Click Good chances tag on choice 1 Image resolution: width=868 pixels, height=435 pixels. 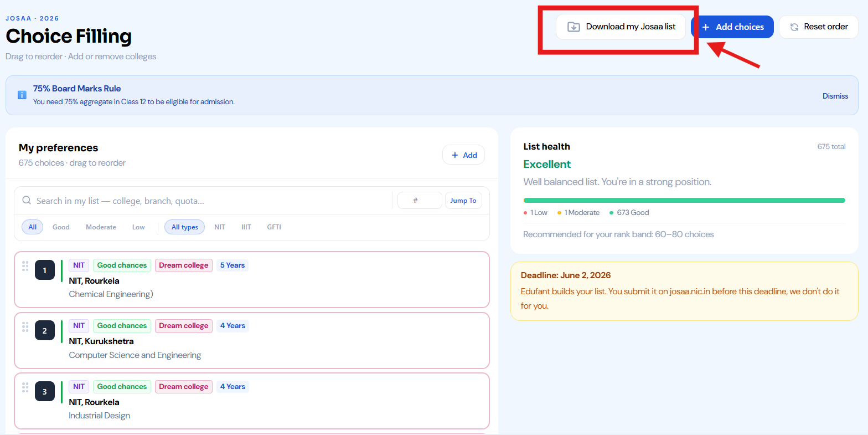point(122,265)
